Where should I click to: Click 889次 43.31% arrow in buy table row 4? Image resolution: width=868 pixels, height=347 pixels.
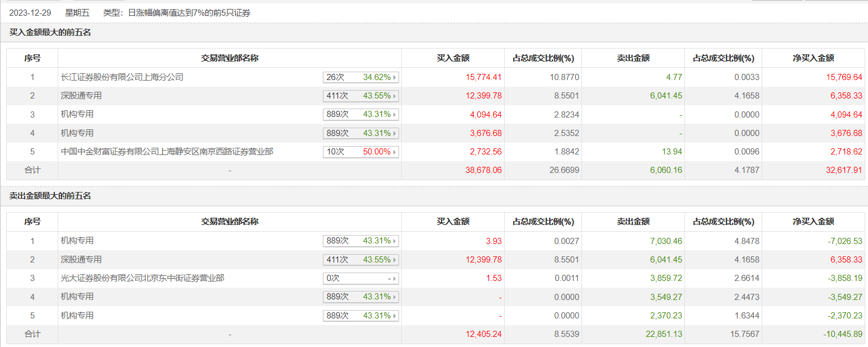[x=395, y=133]
